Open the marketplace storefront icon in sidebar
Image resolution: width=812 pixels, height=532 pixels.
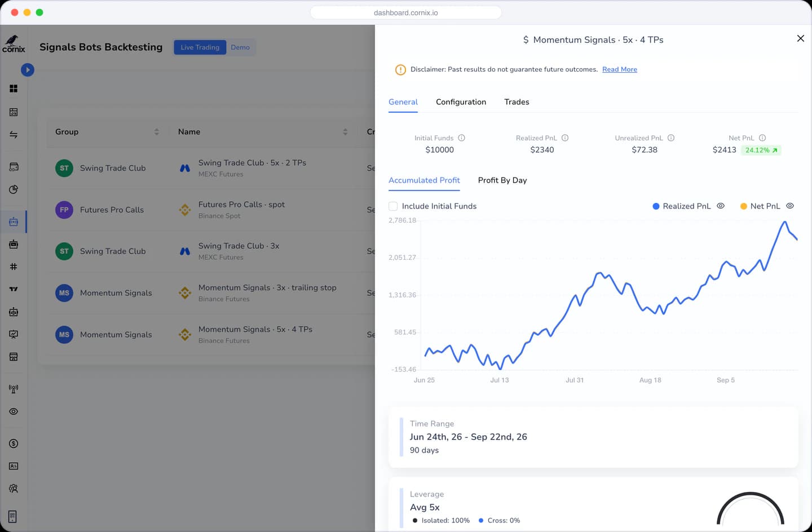14,357
